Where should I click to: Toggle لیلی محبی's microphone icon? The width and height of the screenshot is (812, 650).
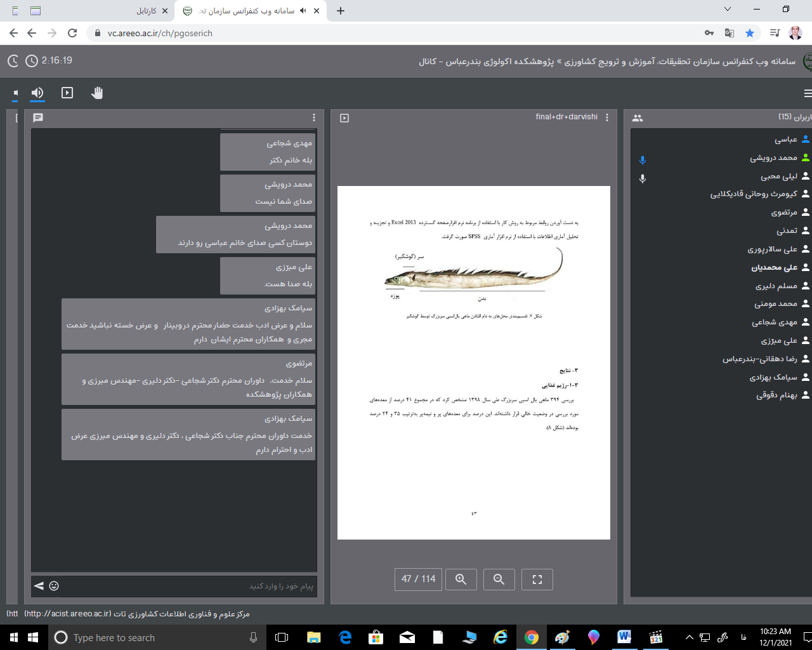pos(643,178)
